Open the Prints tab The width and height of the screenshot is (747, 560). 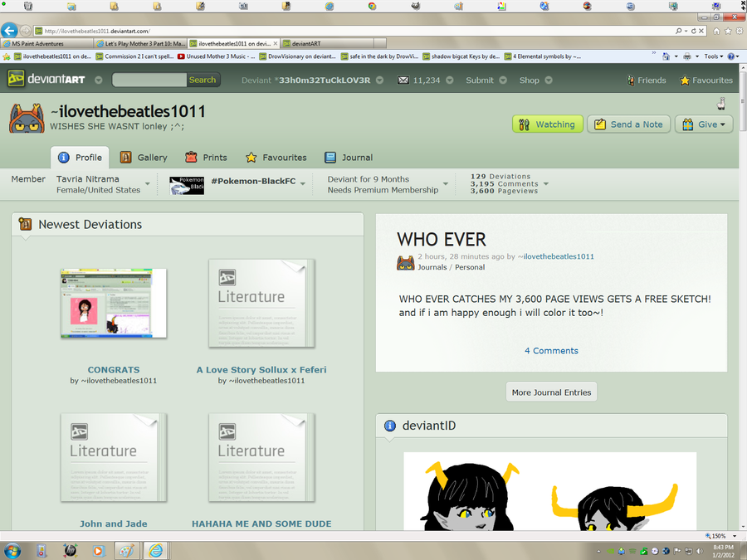206,157
